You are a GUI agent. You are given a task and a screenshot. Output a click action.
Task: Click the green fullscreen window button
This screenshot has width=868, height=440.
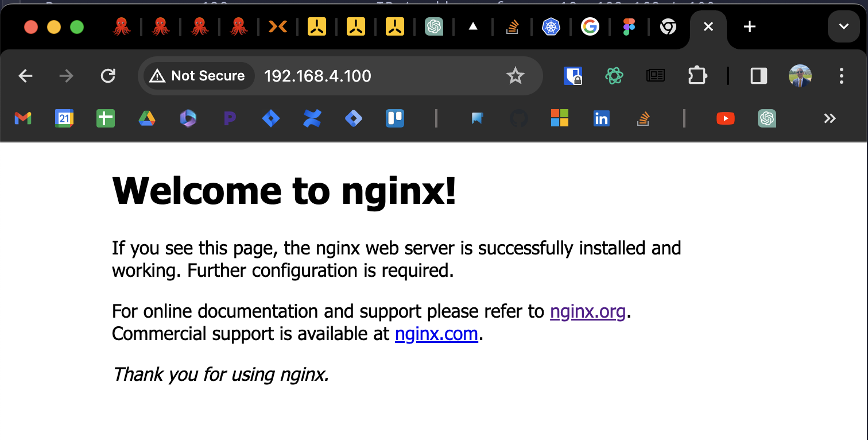77,27
